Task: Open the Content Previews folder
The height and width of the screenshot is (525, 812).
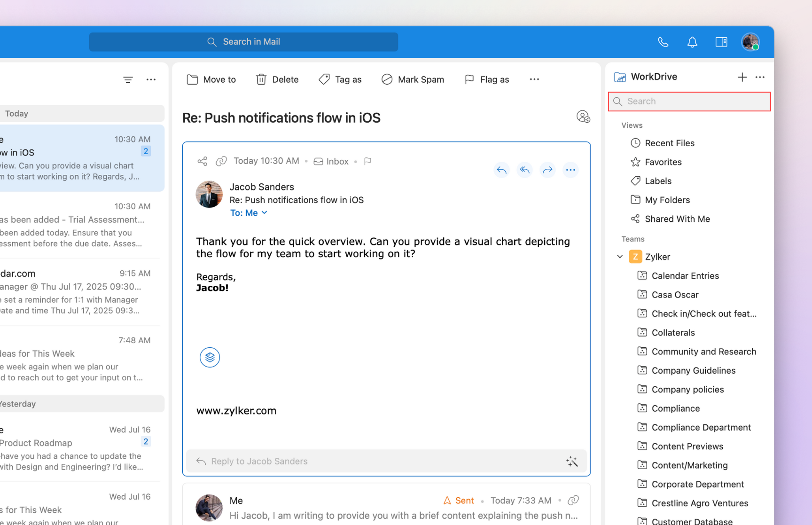Action: click(680, 447)
